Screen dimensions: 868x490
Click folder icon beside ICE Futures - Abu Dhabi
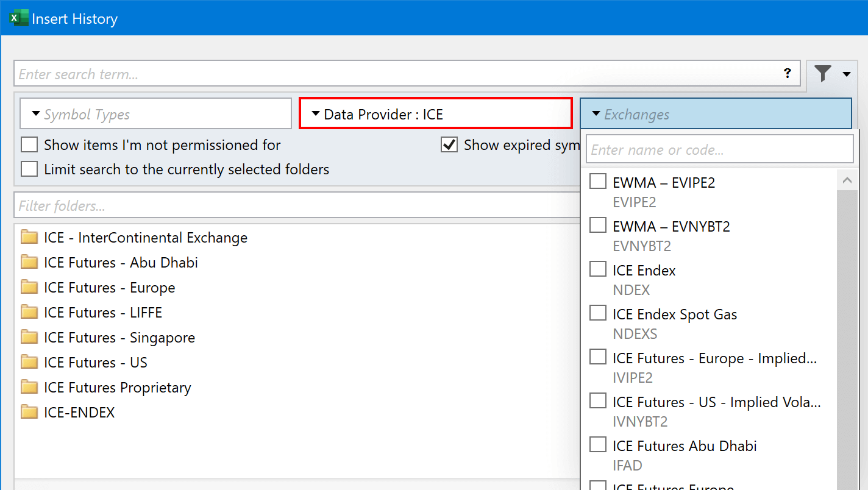pos(29,262)
